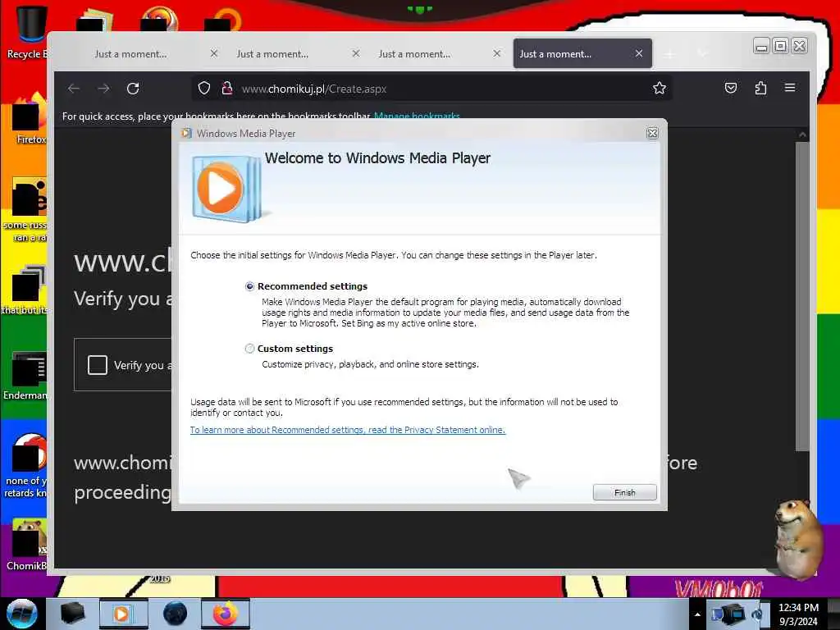Close the first Just a moment tab

pos(214,53)
